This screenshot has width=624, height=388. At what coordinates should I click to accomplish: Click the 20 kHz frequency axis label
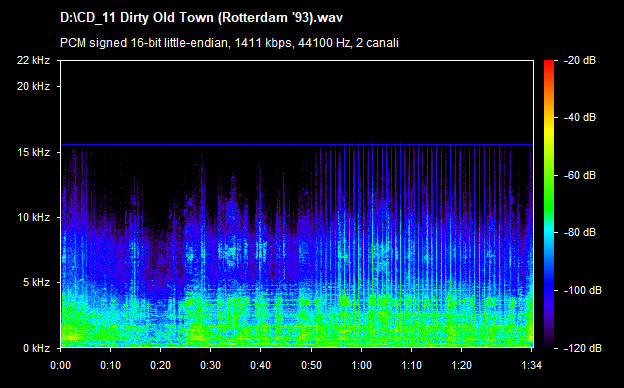[x=33, y=86]
